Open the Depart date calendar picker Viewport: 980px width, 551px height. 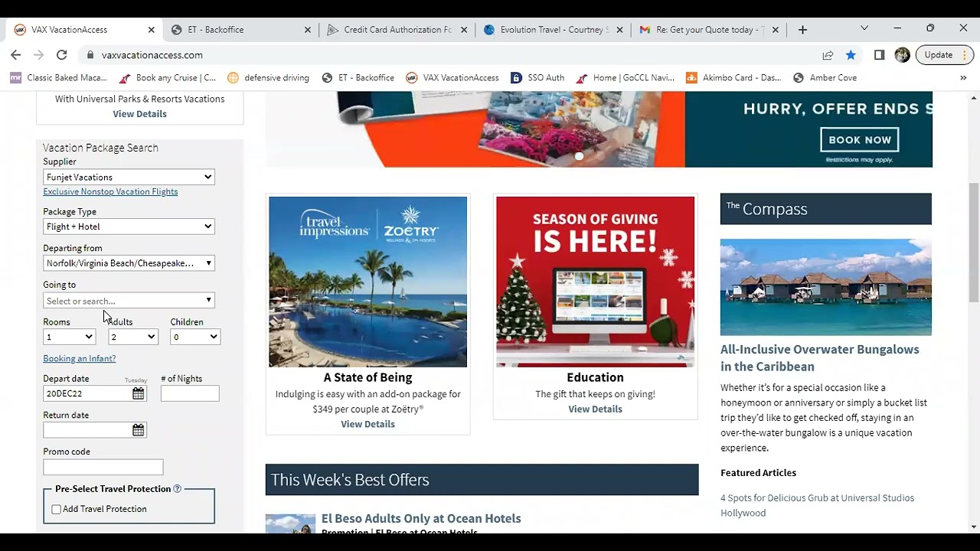point(138,393)
